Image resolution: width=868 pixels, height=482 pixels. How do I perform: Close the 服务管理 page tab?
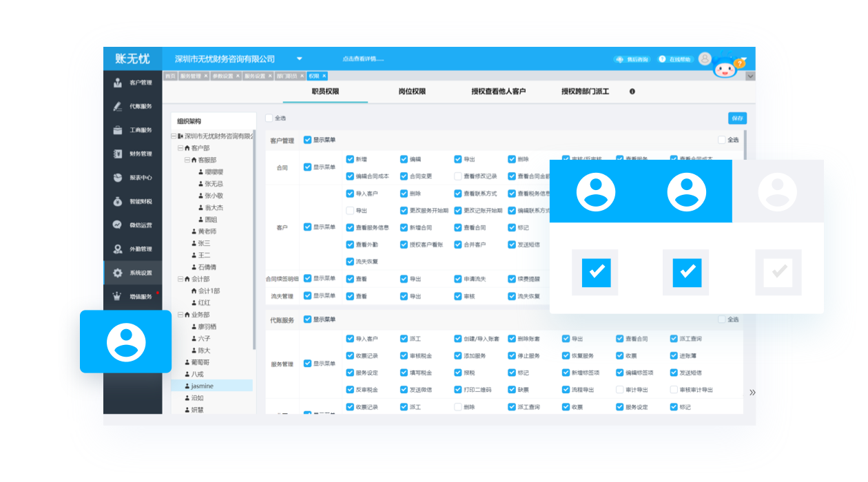(x=205, y=76)
